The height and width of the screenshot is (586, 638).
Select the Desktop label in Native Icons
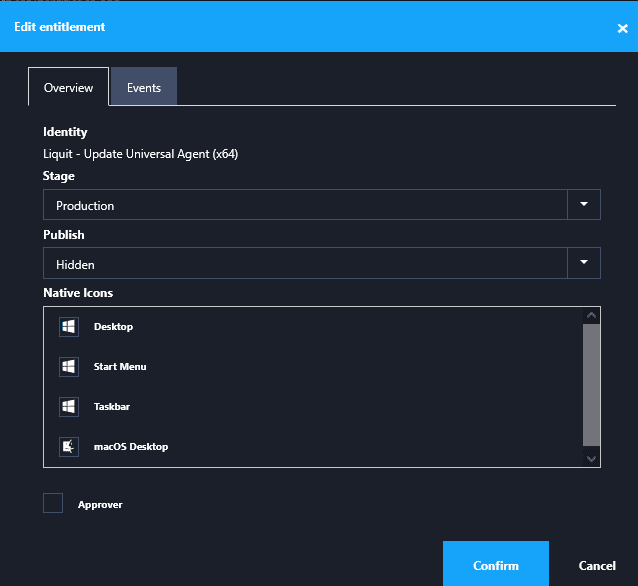[x=113, y=327]
